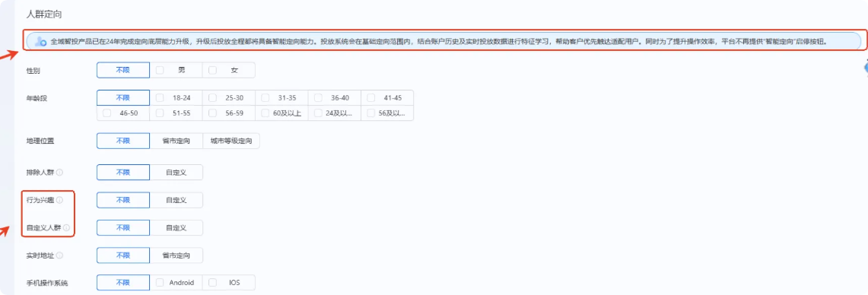
Task: Select 不限 in the 手机操作系统 row
Action: (x=123, y=283)
